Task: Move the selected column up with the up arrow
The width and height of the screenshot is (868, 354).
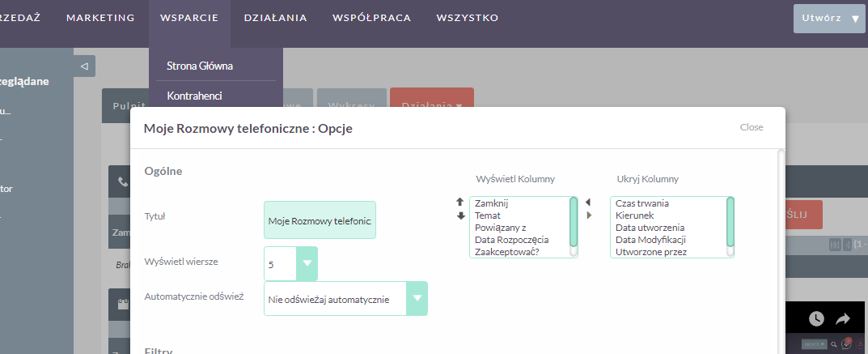Action: coord(460,203)
